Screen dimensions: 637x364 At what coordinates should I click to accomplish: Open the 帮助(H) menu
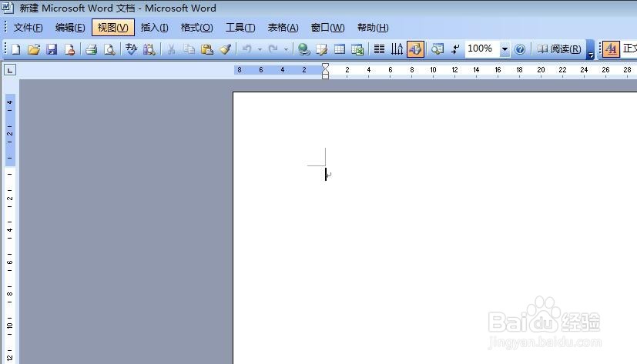coord(373,28)
